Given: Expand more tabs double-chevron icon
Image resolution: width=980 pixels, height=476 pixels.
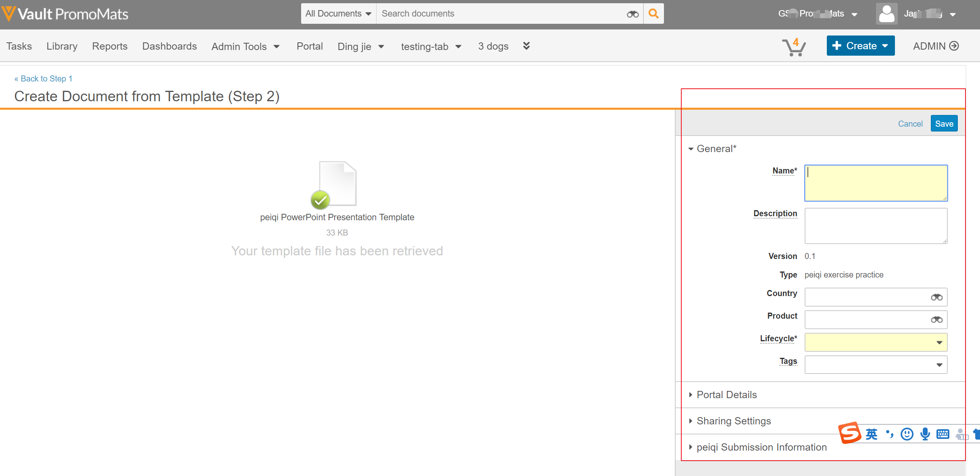Looking at the screenshot, I should point(526,46).
